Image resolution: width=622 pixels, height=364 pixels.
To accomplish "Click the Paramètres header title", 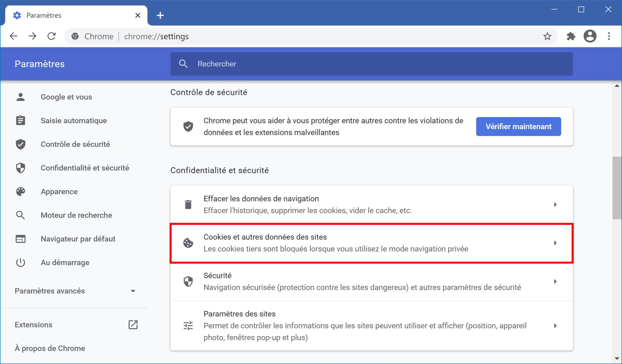I will pos(40,64).
